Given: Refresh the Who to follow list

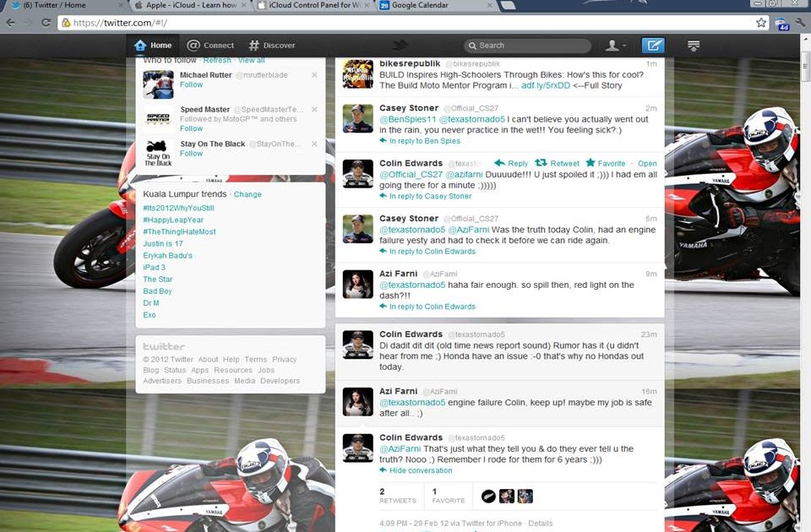Looking at the screenshot, I should [x=217, y=60].
